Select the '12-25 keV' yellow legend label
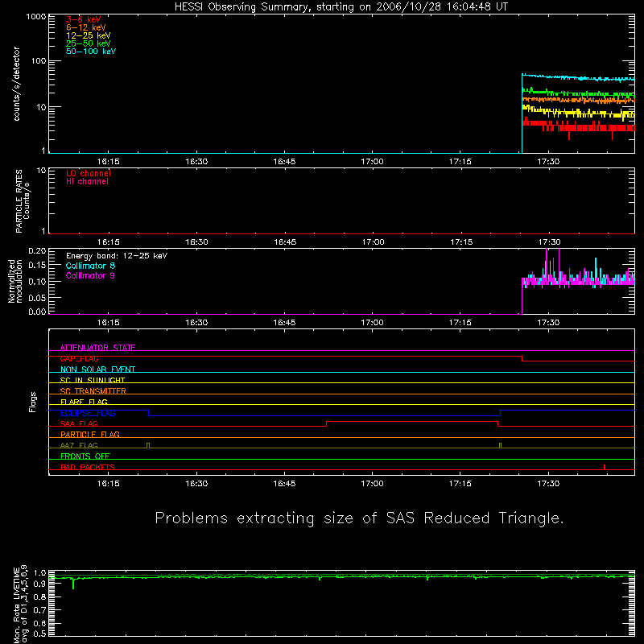The width and height of the screenshot is (644, 644). (x=89, y=35)
